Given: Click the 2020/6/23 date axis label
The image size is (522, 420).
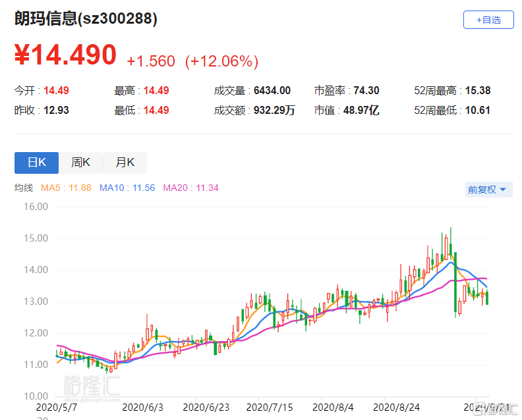Looking at the screenshot, I should [x=206, y=407].
